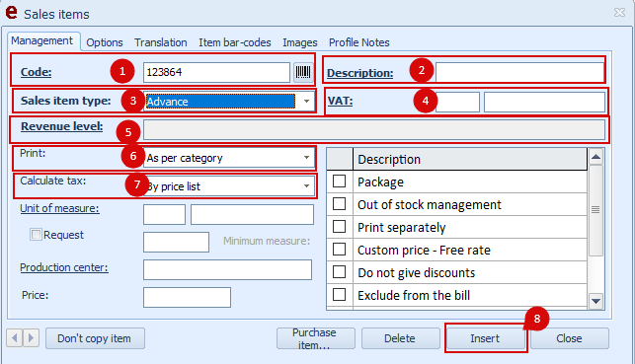Toggle the Request checkbox
The height and width of the screenshot is (364, 635).
pos(36,235)
